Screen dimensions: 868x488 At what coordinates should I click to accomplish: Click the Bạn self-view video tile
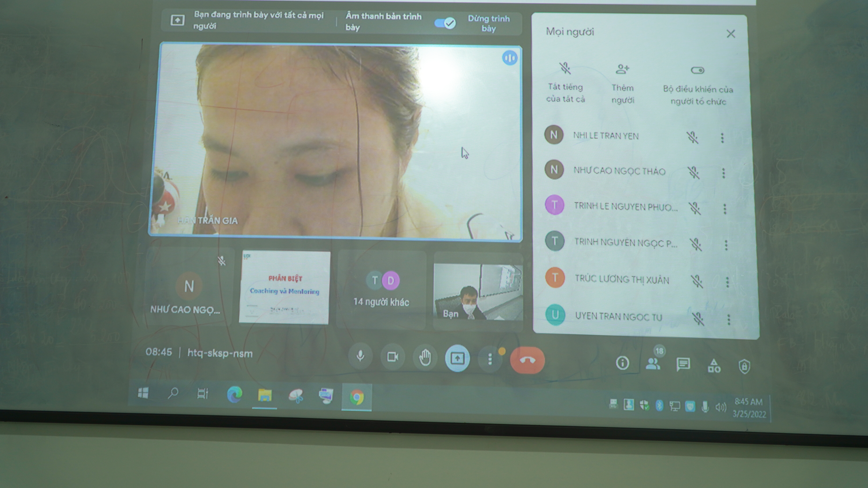pos(478,292)
